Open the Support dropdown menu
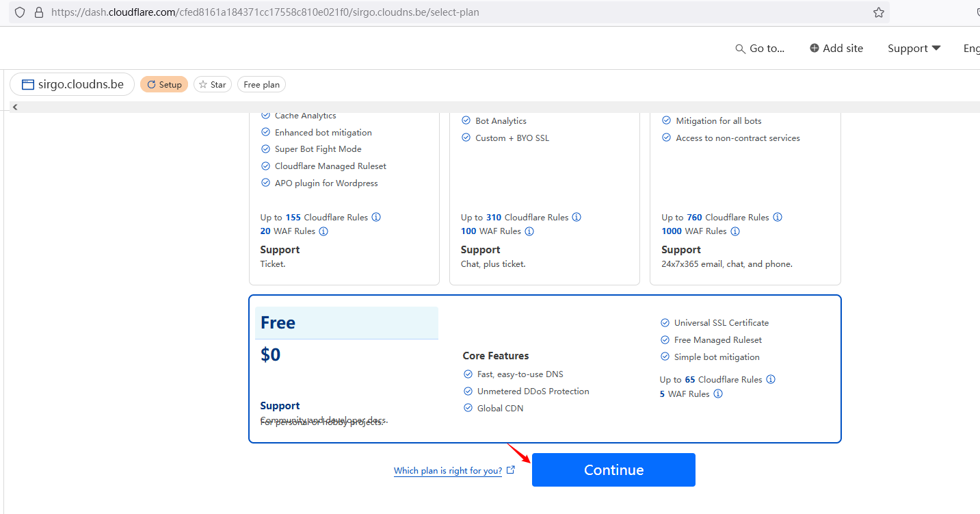Screen dimensions: 980x514 914,49
